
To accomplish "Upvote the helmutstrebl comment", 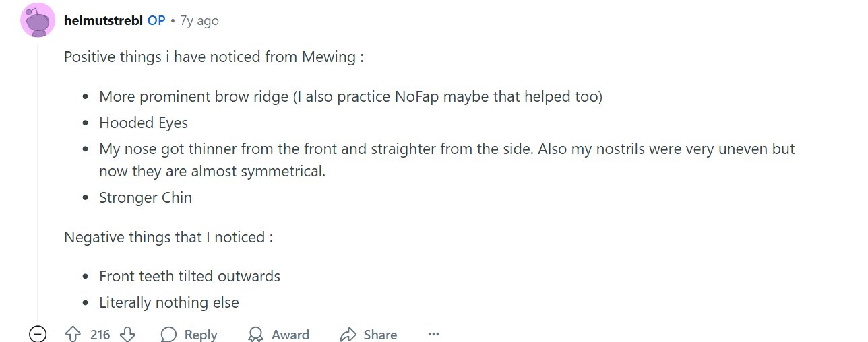I will pyautogui.click(x=73, y=335).
